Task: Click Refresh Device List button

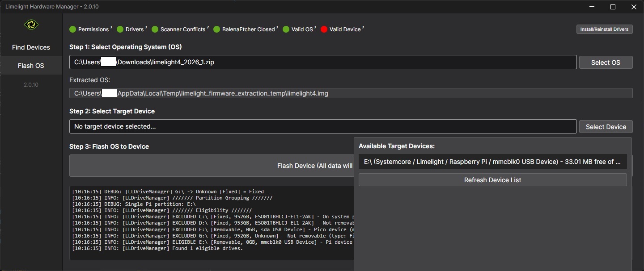Action: tap(492, 180)
